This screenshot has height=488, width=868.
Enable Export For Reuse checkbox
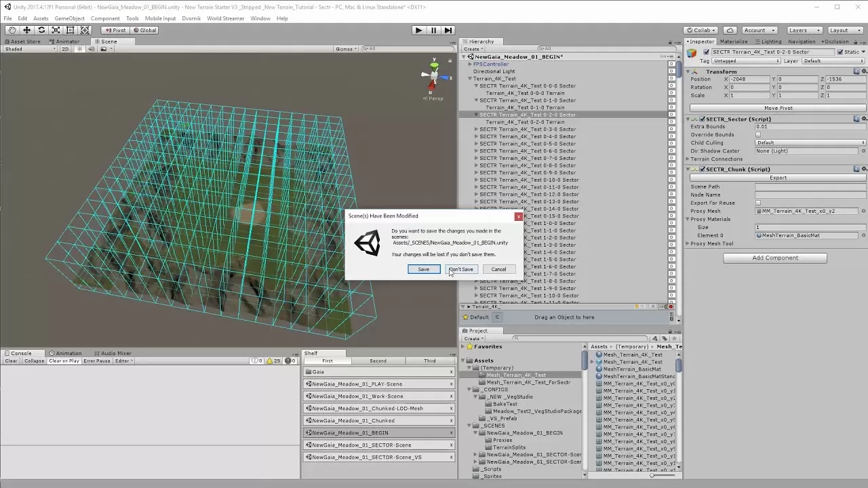(x=758, y=203)
